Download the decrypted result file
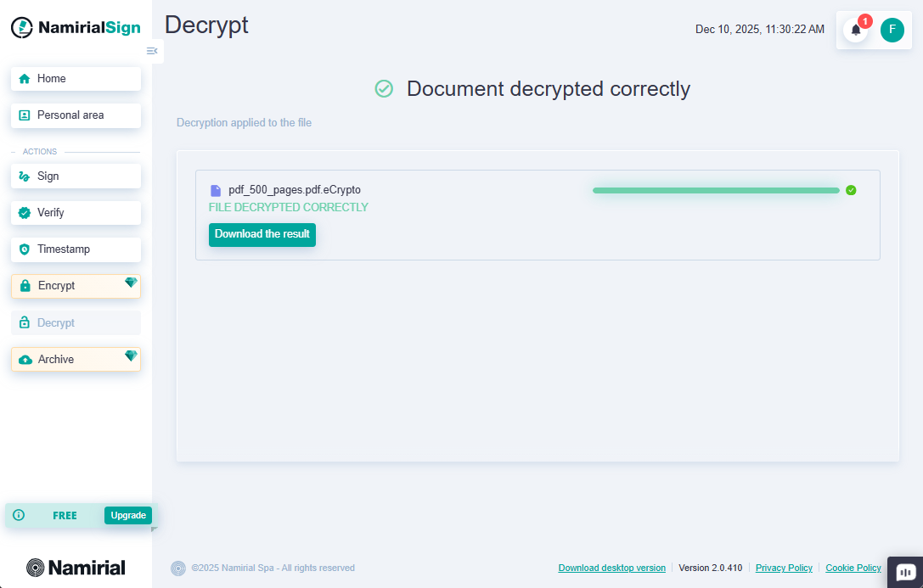 262,234
